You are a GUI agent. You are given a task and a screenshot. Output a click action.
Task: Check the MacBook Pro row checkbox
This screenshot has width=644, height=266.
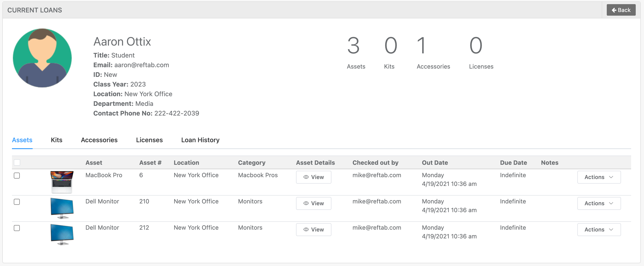tap(17, 175)
